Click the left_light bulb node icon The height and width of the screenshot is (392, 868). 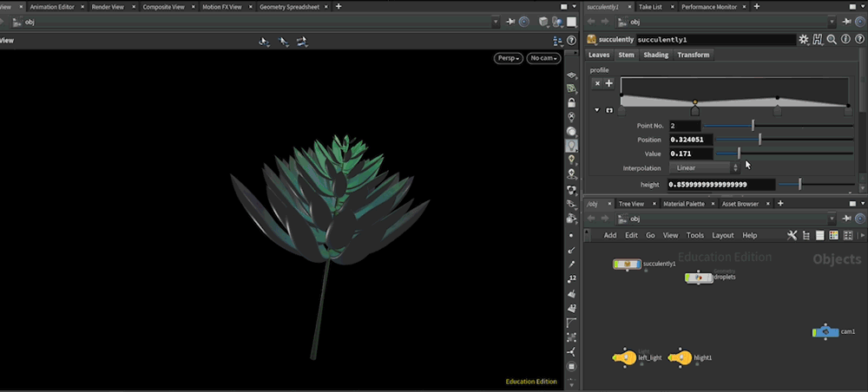pos(626,357)
